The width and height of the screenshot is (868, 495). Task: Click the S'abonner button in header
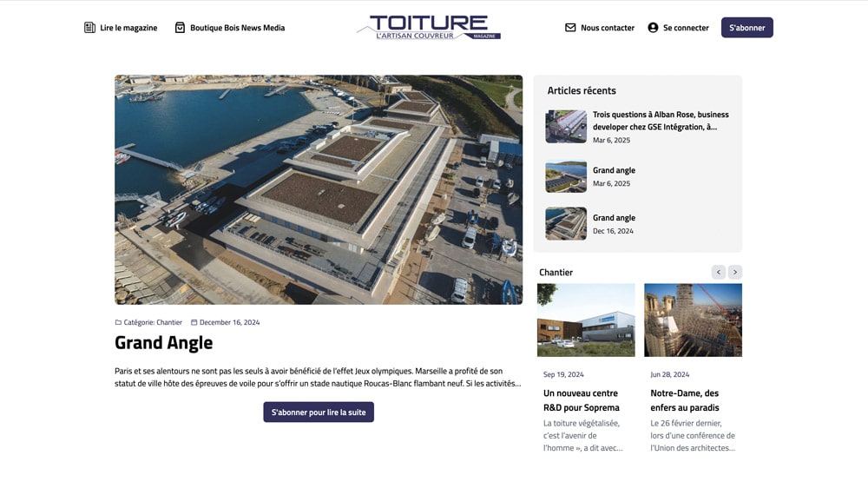point(746,28)
